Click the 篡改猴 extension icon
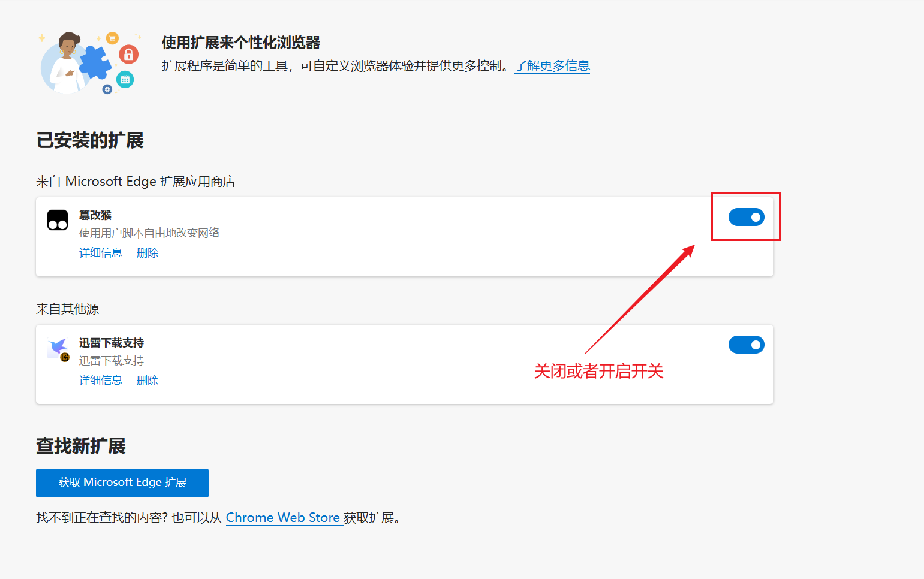Screen dimensions: 924x579 coord(58,220)
